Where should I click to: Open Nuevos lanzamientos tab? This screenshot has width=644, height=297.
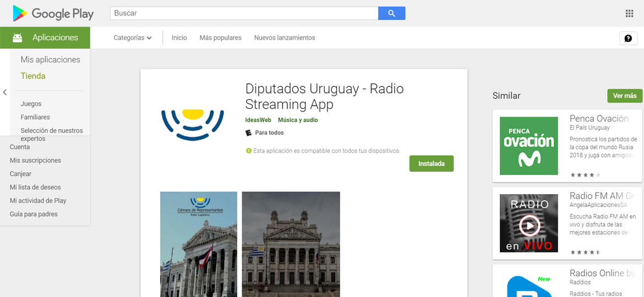tap(285, 38)
